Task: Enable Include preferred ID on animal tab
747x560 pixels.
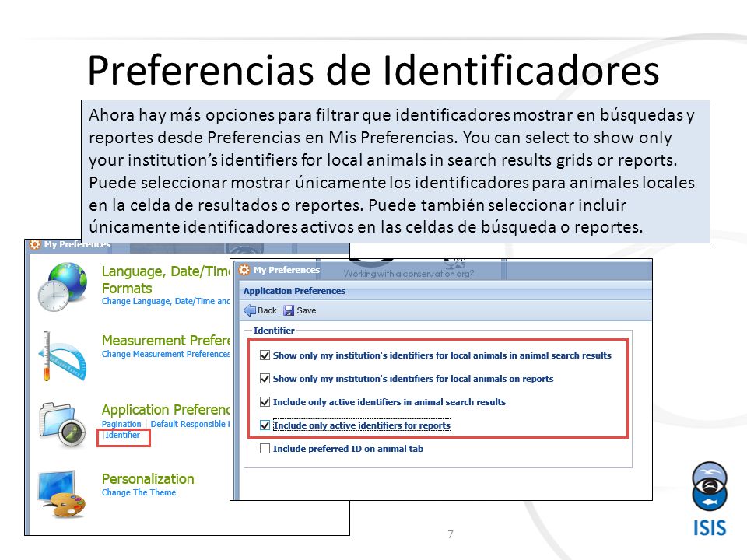Action: point(265,449)
